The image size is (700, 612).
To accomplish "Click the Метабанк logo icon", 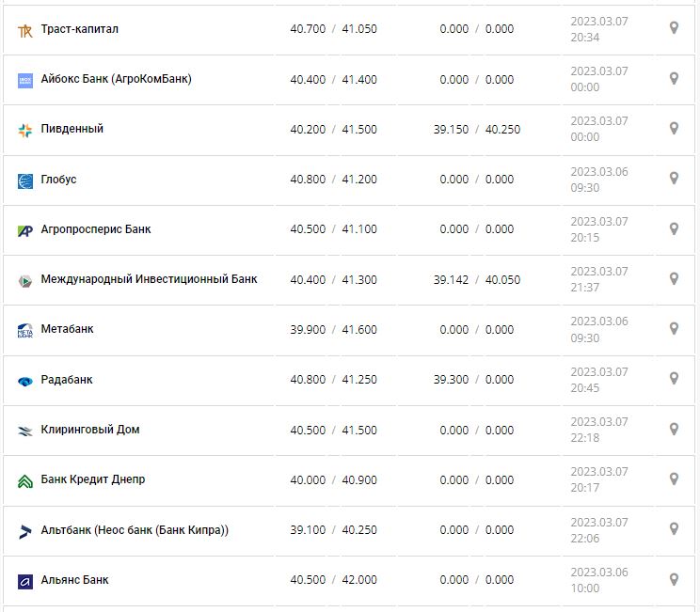I will tap(25, 330).
